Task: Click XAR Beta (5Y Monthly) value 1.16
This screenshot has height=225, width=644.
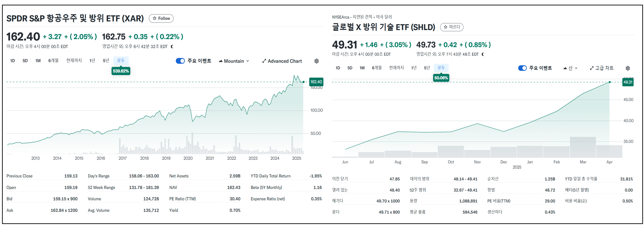Action: (318, 188)
